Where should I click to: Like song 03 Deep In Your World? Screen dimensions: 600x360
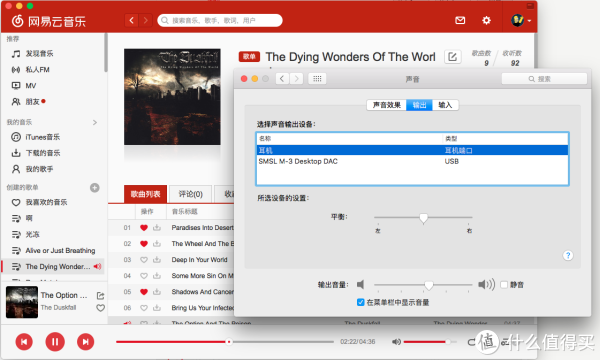(x=144, y=260)
